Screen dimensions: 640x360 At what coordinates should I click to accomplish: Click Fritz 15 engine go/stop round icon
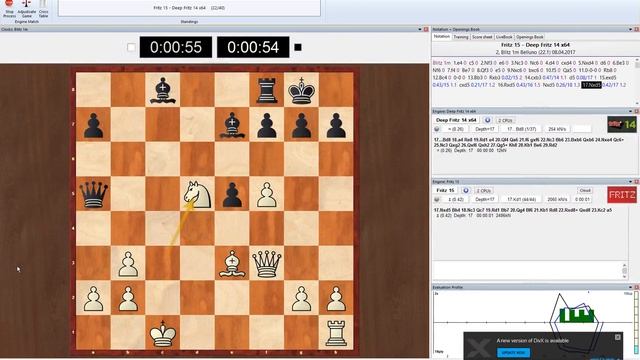[466, 191]
